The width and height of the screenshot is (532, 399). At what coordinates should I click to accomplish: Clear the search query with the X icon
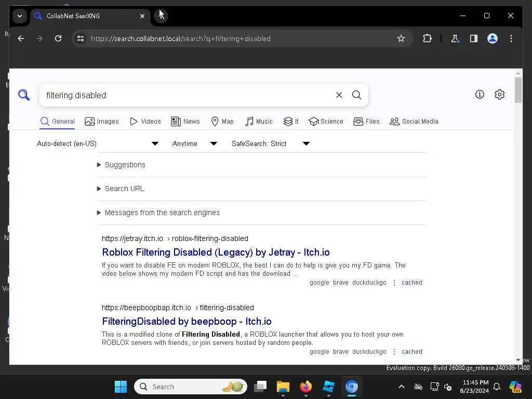[339, 95]
